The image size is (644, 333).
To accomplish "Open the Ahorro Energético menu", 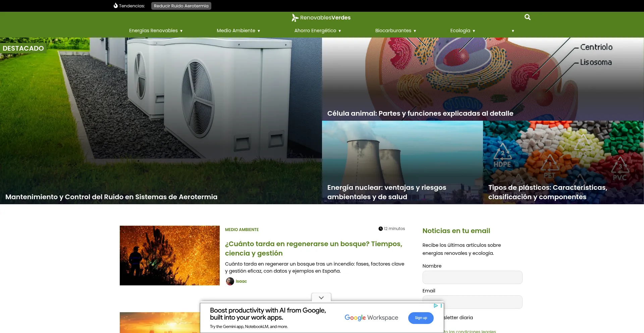I will click(x=317, y=31).
